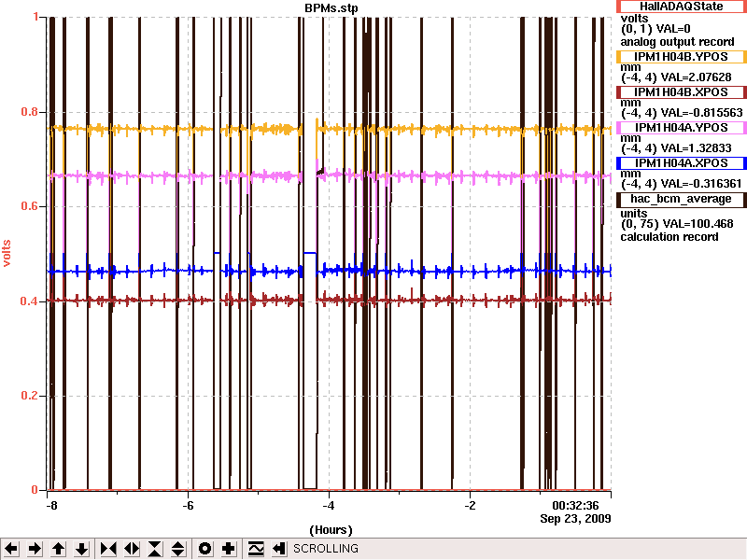Click the VAL=1.32833 readout in the legend
Screen dimensions: 747x560
695,148
